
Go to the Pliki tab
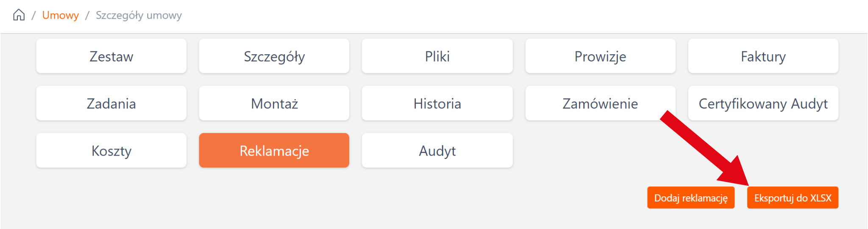[x=437, y=56]
